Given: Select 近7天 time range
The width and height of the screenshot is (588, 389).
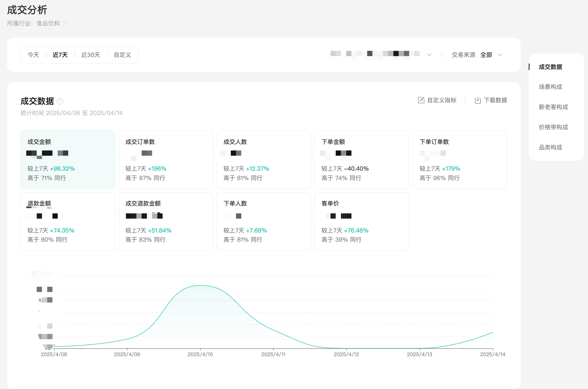Looking at the screenshot, I should point(60,55).
